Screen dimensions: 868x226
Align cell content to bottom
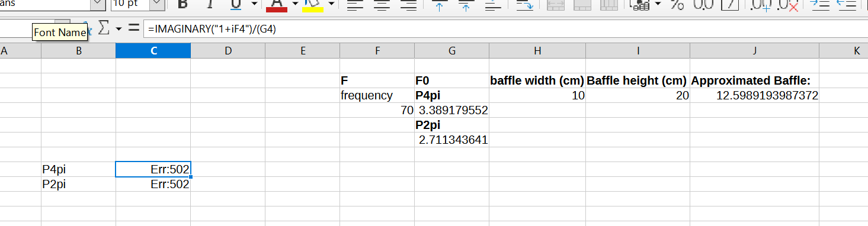coord(492,5)
